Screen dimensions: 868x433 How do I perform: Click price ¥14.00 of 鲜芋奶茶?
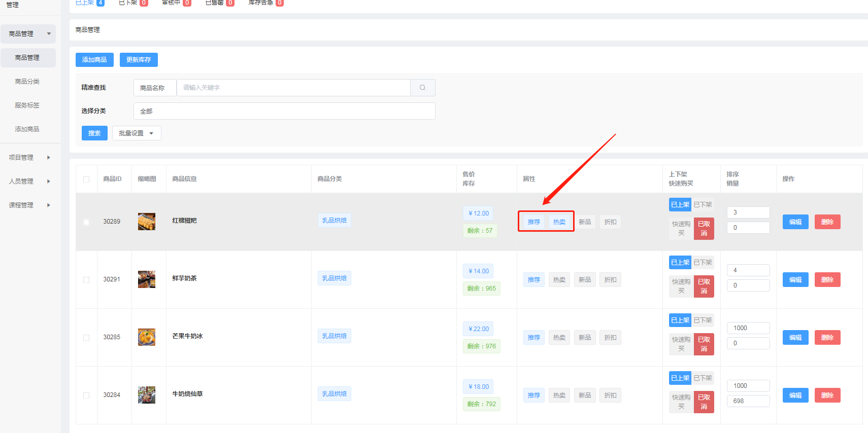478,271
